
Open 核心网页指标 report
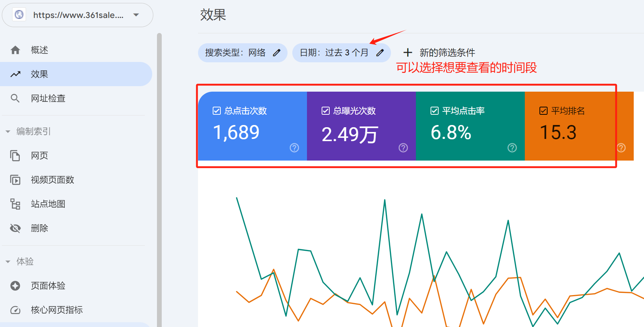pos(56,310)
